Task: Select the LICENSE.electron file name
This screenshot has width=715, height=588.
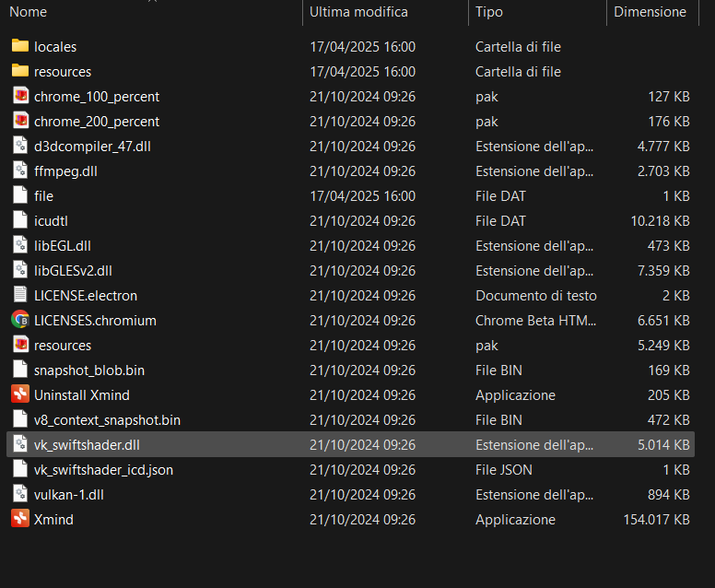Action: point(86,296)
